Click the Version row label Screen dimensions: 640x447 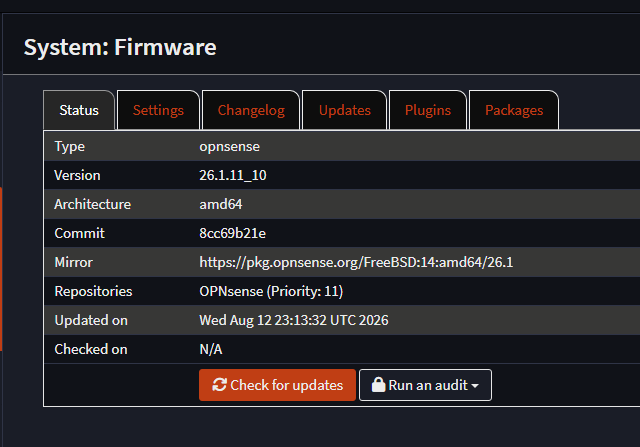77,175
